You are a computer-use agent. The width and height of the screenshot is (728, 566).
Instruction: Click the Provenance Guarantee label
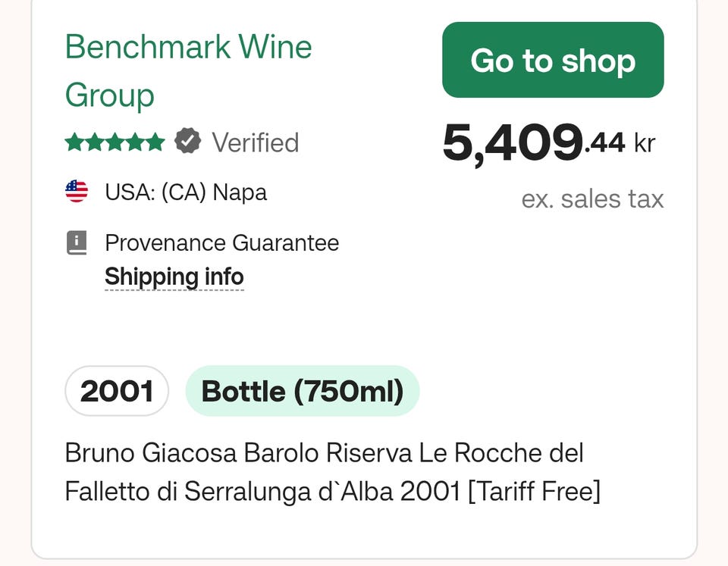click(x=221, y=243)
